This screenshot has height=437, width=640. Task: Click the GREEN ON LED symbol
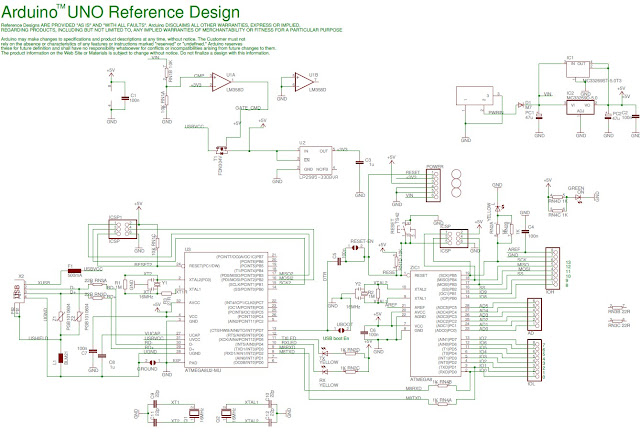pos(578,197)
